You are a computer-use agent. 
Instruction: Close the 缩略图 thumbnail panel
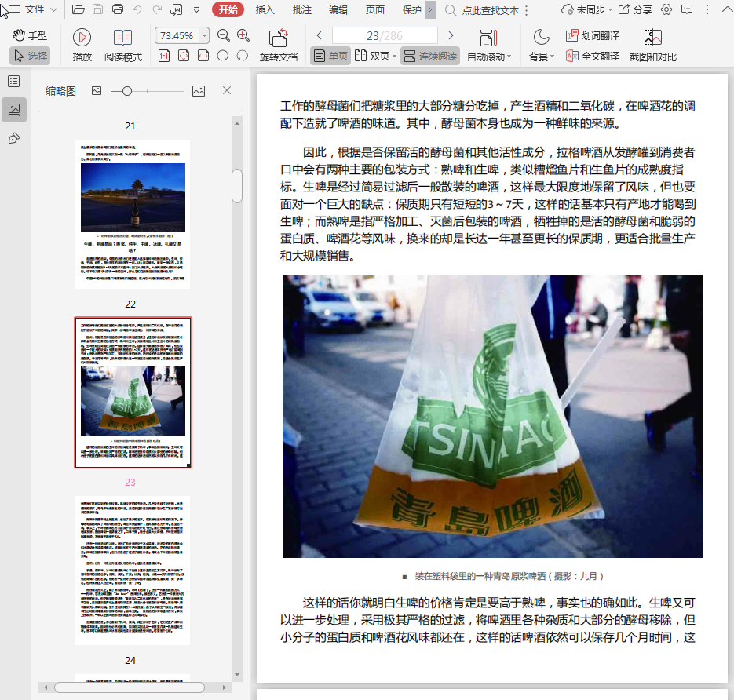tap(227, 90)
